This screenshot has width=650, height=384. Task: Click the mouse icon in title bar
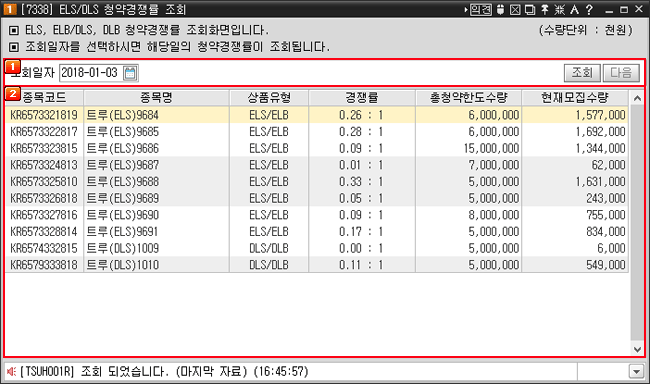(x=500, y=10)
